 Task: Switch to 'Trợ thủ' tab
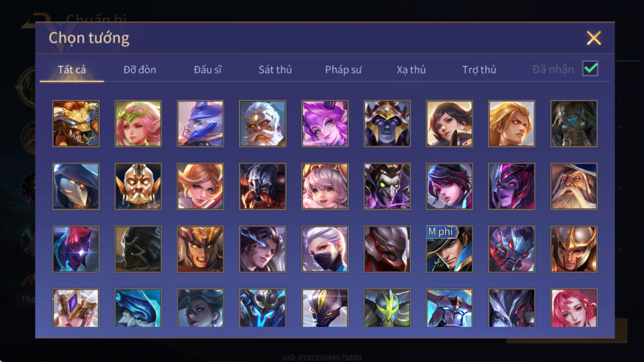479,70
